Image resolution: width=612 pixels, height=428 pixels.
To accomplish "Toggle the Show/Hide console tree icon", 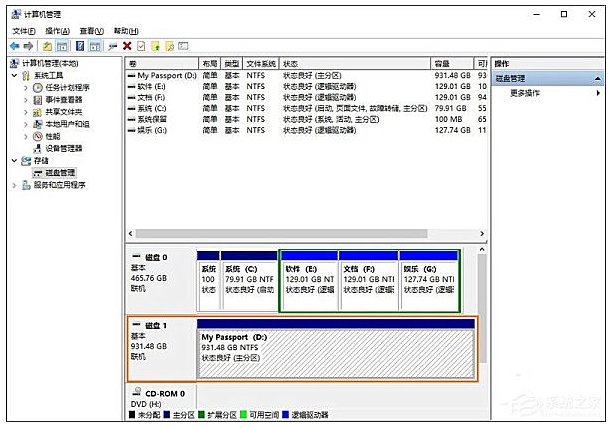I will click(62, 46).
